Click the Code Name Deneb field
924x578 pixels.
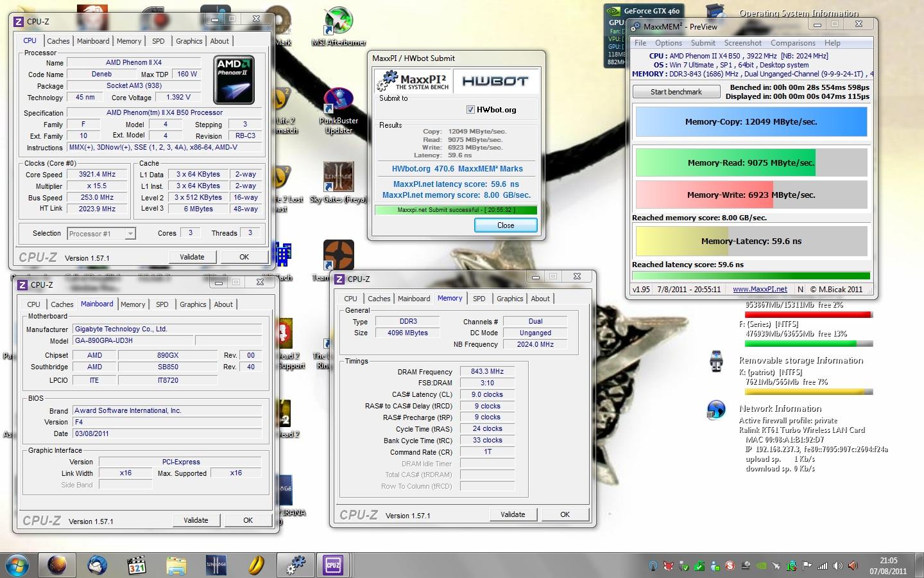(102, 74)
